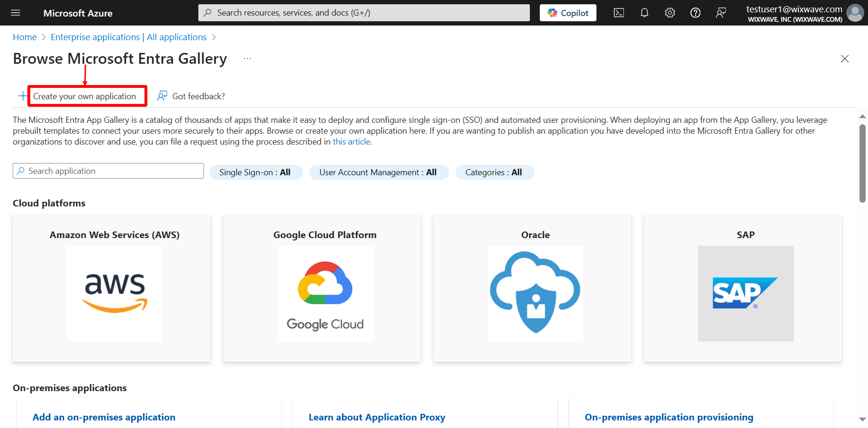868x428 pixels.
Task: Click the On-premises applications heading
Action: pos(70,388)
